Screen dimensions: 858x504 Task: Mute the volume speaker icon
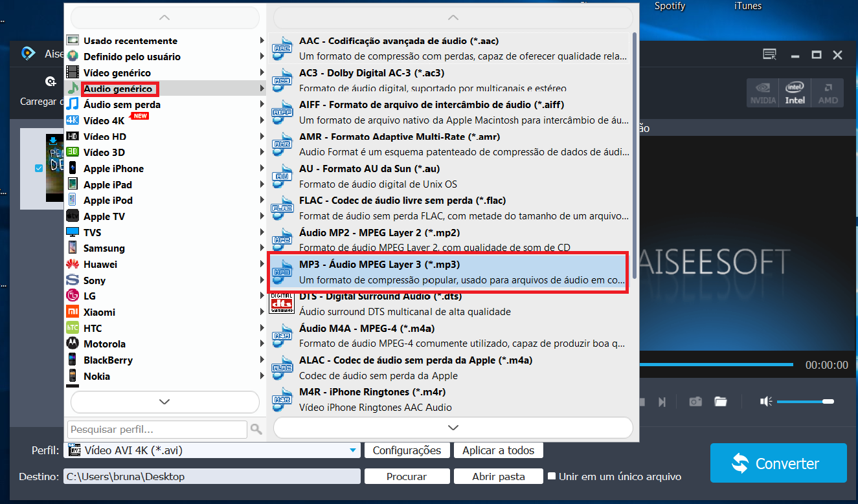766,402
